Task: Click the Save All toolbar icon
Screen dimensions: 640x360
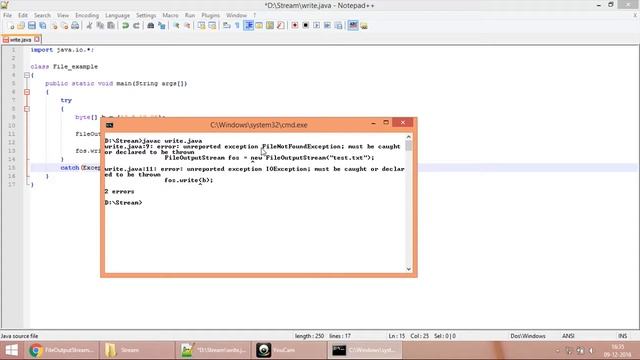Action: (x=42, y=26)
